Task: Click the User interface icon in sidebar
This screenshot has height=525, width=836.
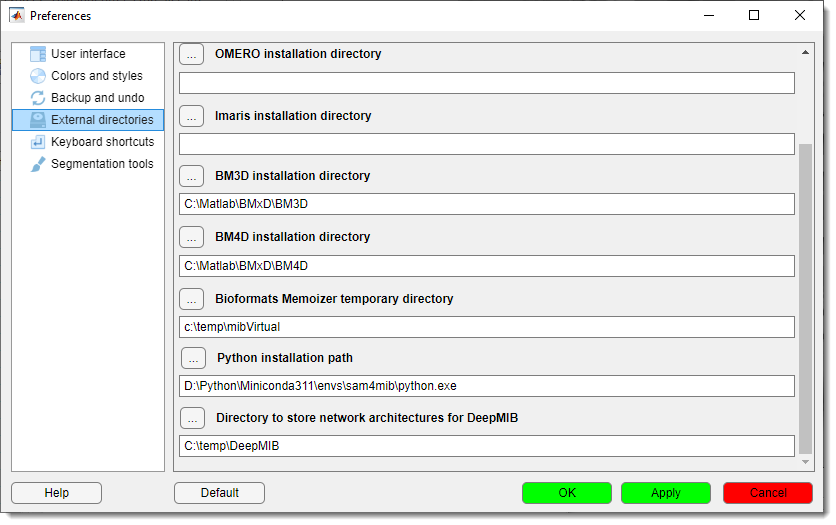Action: click(x=38, y=54)
